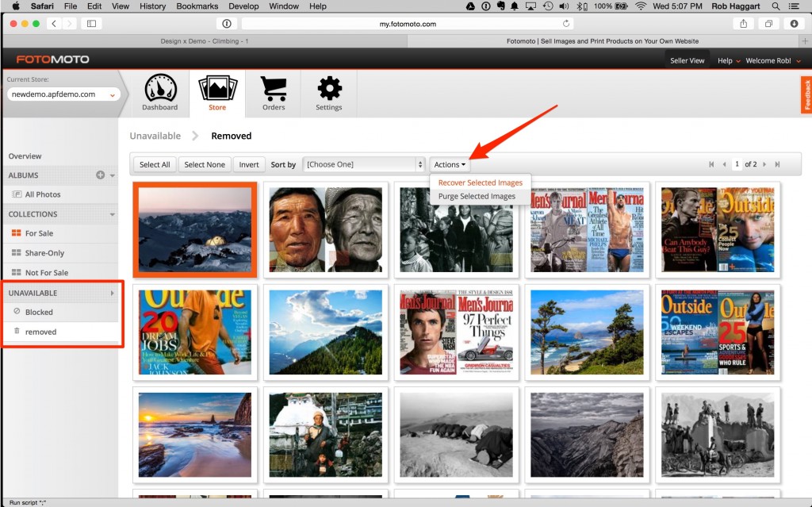This screenshot has height=507, width=812.
Task: Open the Welcome Rob! user menu
Action: pyautogui.click(x=773, y=60)
